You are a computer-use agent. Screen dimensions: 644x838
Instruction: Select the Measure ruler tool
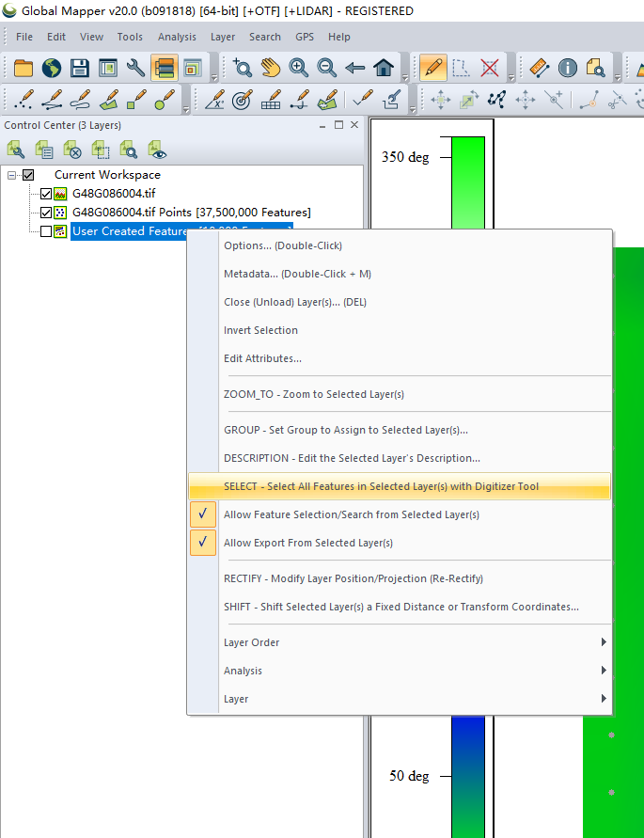pyautogui.click(x=540, y=68)
